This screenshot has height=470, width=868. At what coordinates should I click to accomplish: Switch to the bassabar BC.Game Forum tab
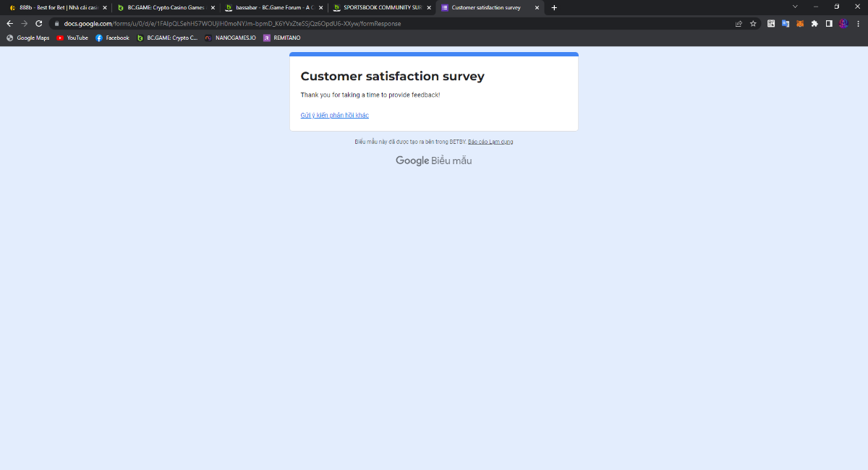tap(268, 7)
